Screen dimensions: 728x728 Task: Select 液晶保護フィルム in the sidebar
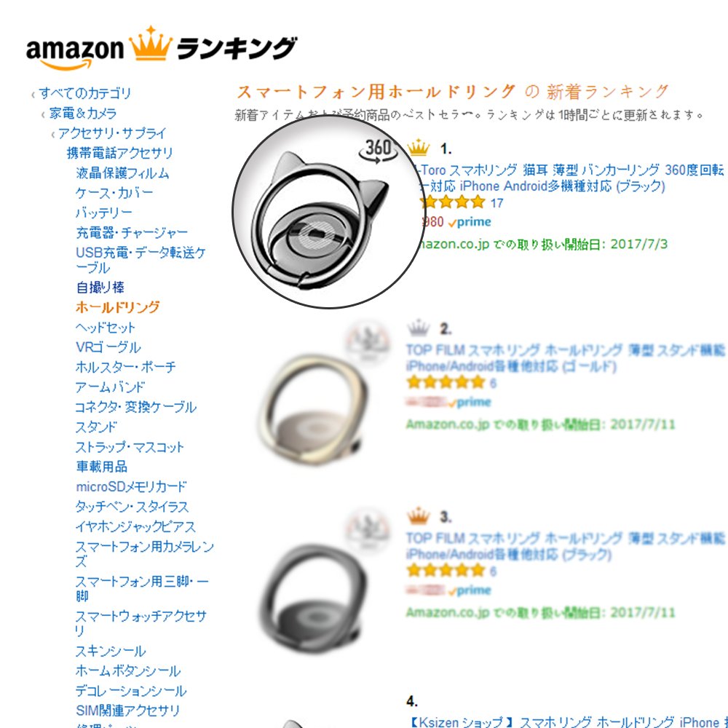(x=122, y=173)
